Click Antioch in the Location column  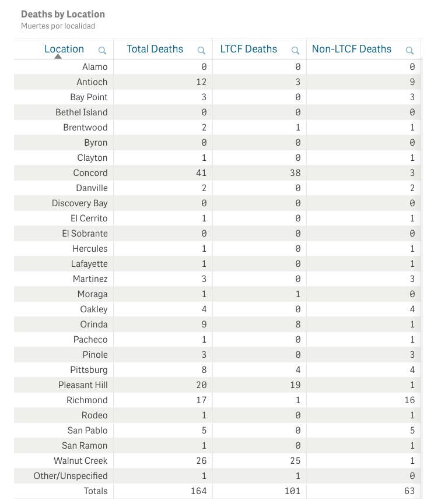92,82
